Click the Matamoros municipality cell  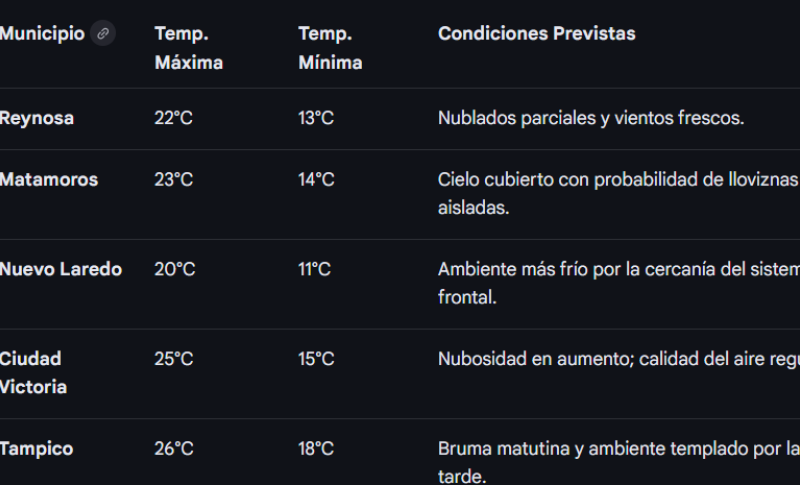[x=49, y=180]
